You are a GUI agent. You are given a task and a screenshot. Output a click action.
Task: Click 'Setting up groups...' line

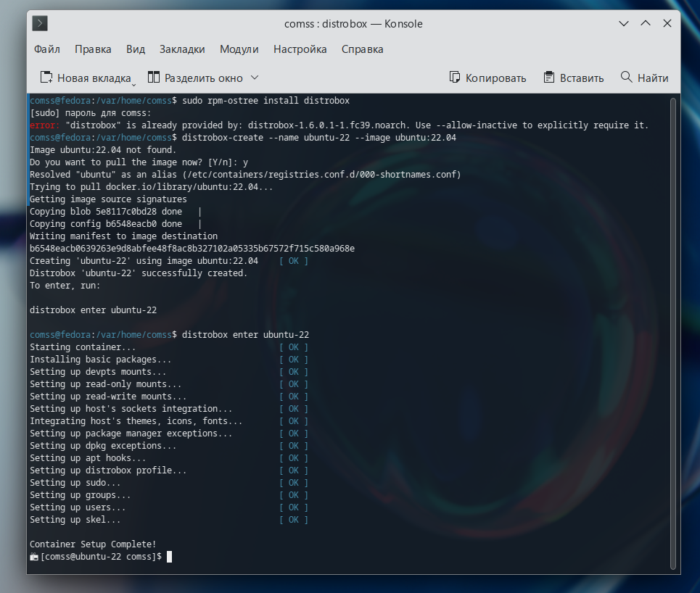80,495
